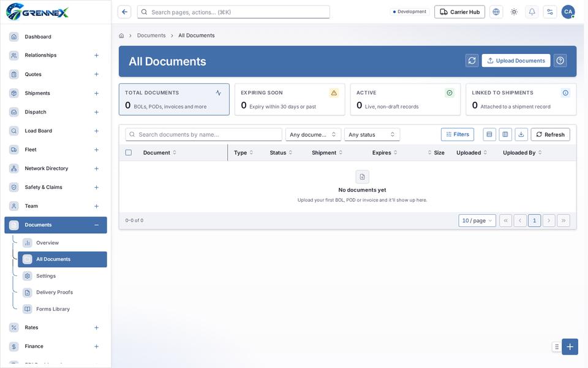
Task: Switch to the list view layout icon
Action: click(489, 134)
